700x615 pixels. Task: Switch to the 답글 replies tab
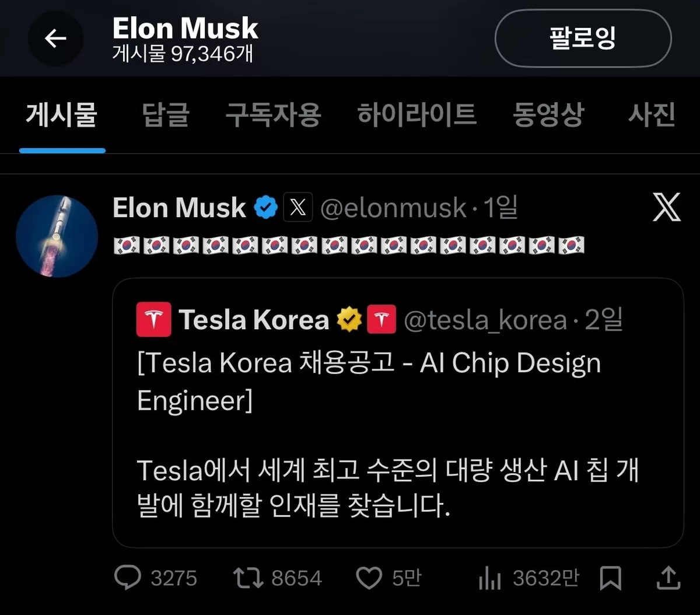165,116
